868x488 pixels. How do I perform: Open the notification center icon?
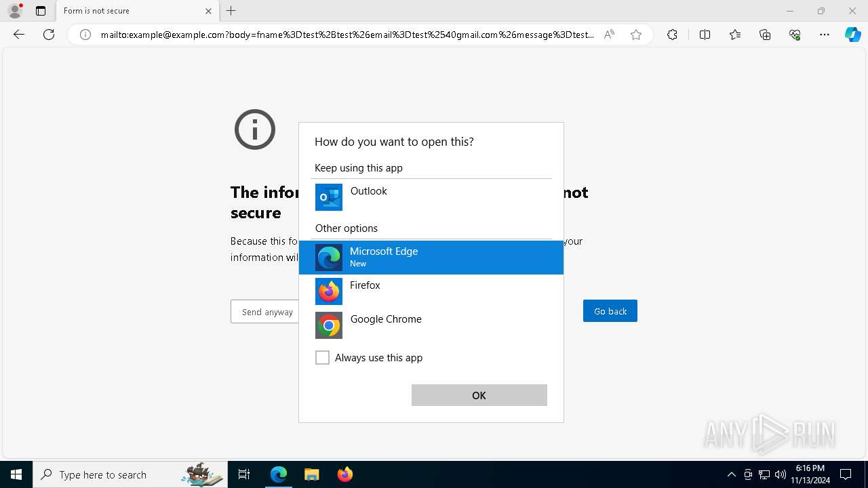[x=846, y=474]
